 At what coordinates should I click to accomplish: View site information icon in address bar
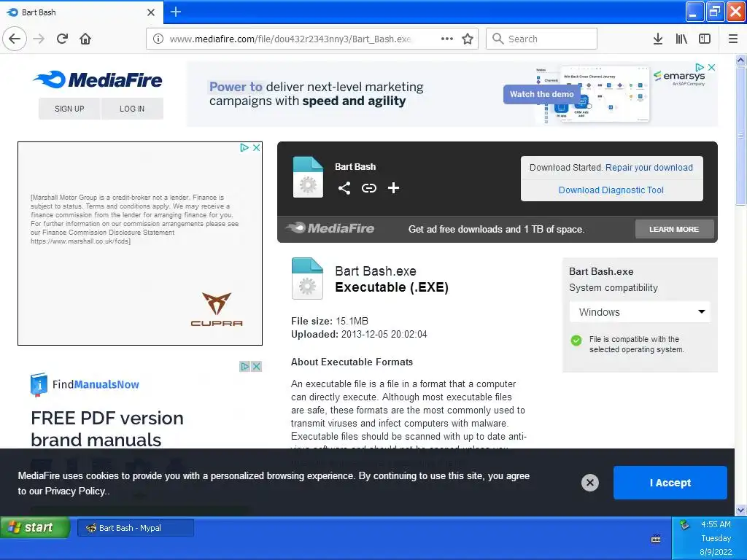pyautogui.click(x=158, y=39)
